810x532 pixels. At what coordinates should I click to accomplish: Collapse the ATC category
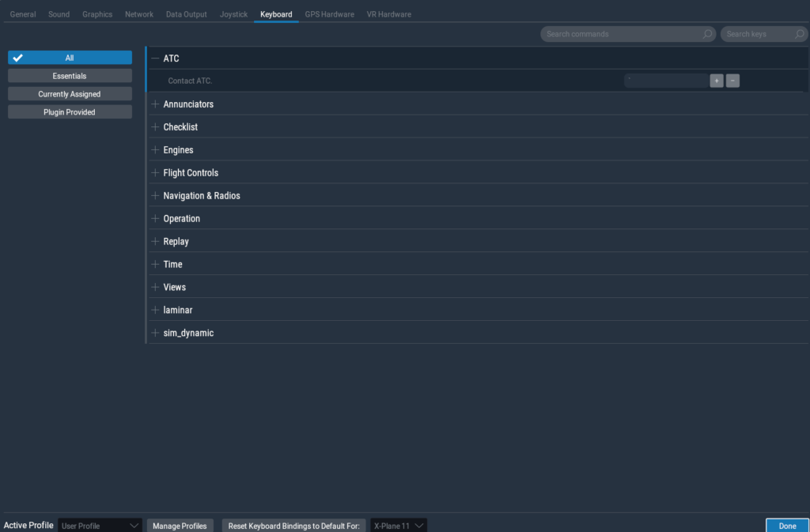point(153,58)
